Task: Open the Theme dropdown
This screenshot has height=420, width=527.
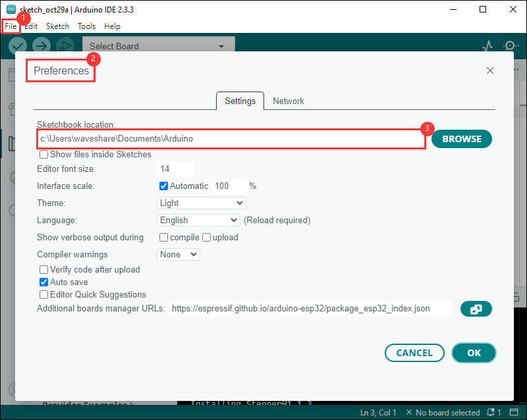Action: (x=202, y=203)
